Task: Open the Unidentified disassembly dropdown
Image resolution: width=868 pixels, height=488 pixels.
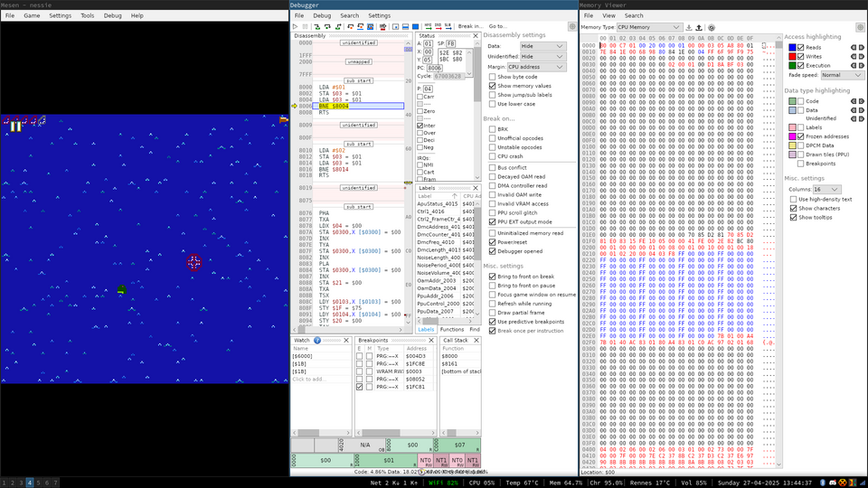Action: tap(542, 56)
